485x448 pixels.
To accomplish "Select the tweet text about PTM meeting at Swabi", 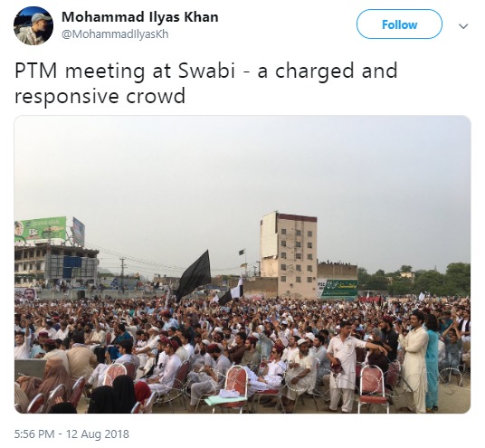I will [206, 83].
